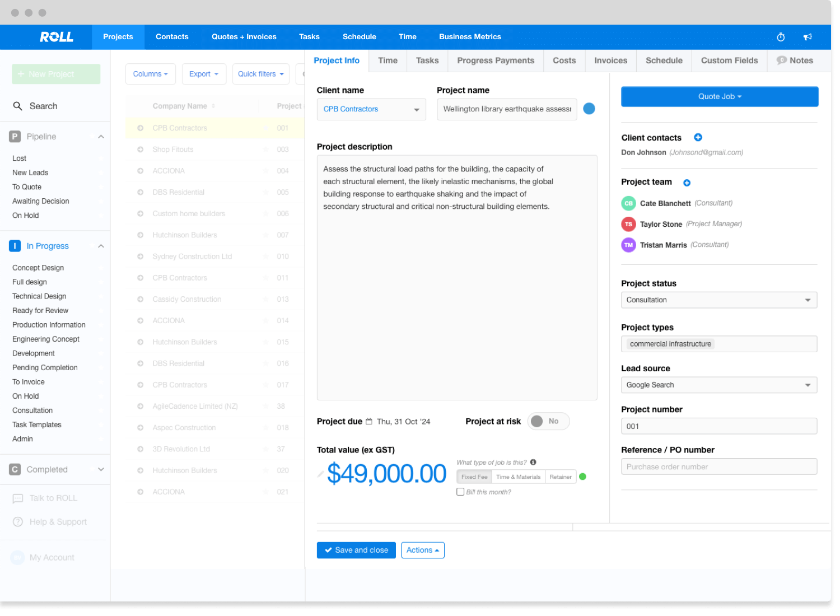Open the Export dropdown
Image resolution: width=840 pixels, height=616 pixels.
click(x=204, y=74)
